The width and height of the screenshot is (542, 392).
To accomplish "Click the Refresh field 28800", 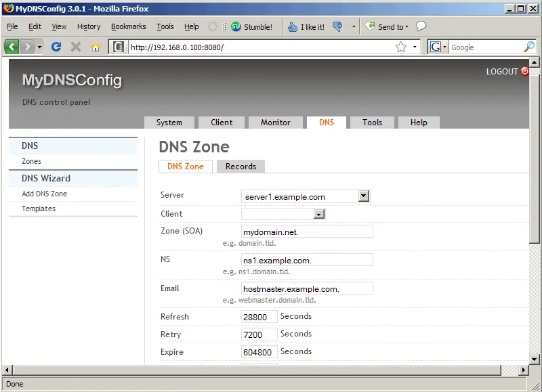I will pos(259,316).
